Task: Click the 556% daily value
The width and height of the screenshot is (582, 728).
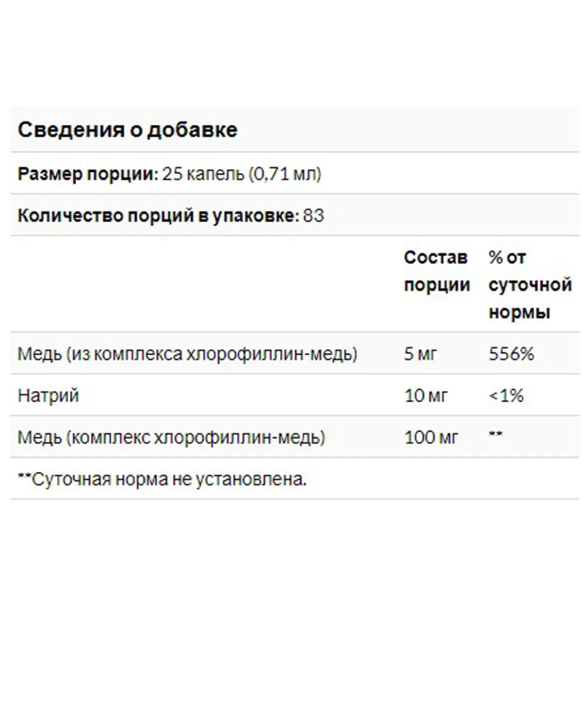Action: [x=511, y=354]
